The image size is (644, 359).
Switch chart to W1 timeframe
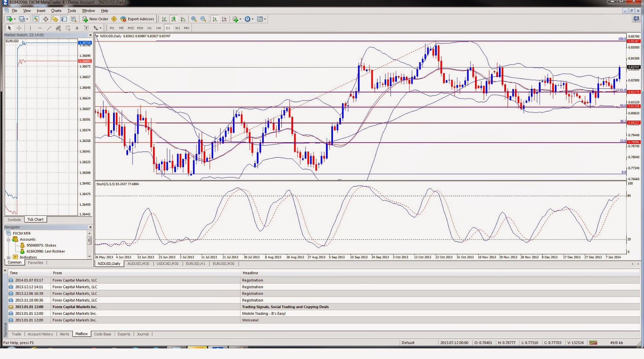[x=178, y=28]
